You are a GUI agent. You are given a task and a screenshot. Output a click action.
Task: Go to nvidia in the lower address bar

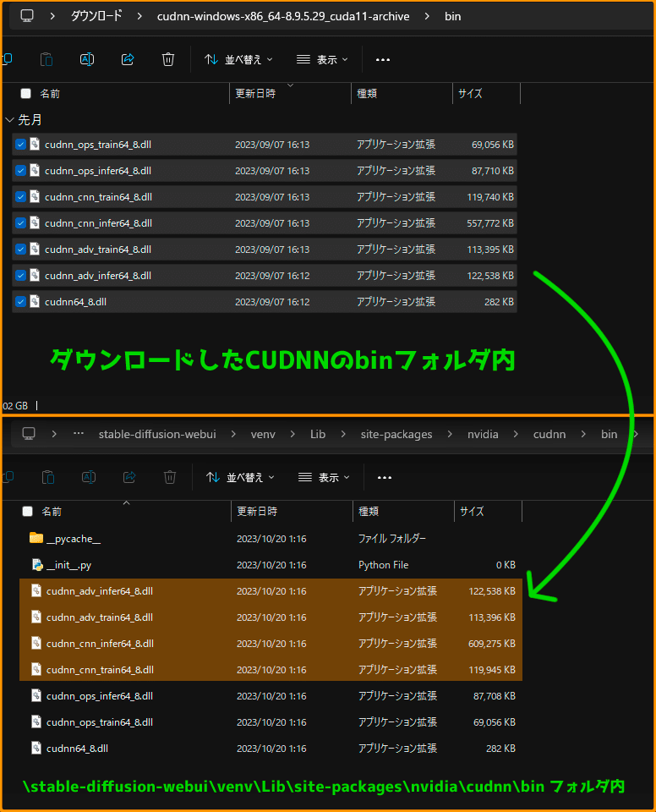(x=483, y=434)
